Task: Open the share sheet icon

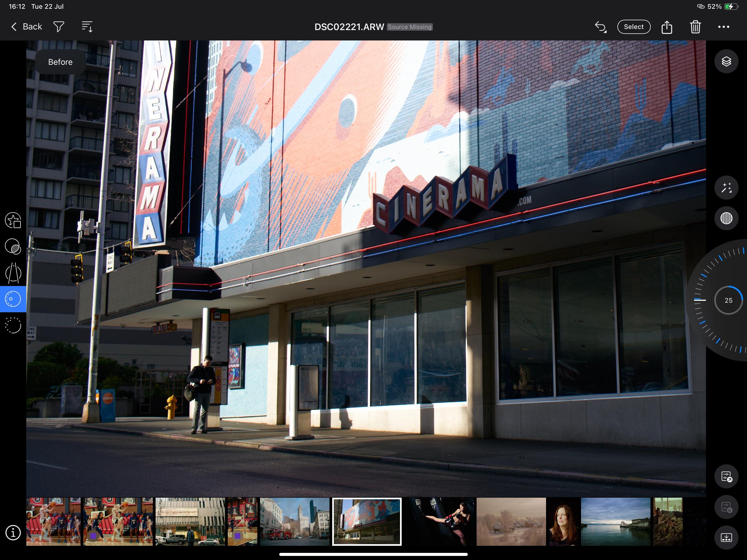Action: pos(667,27)
